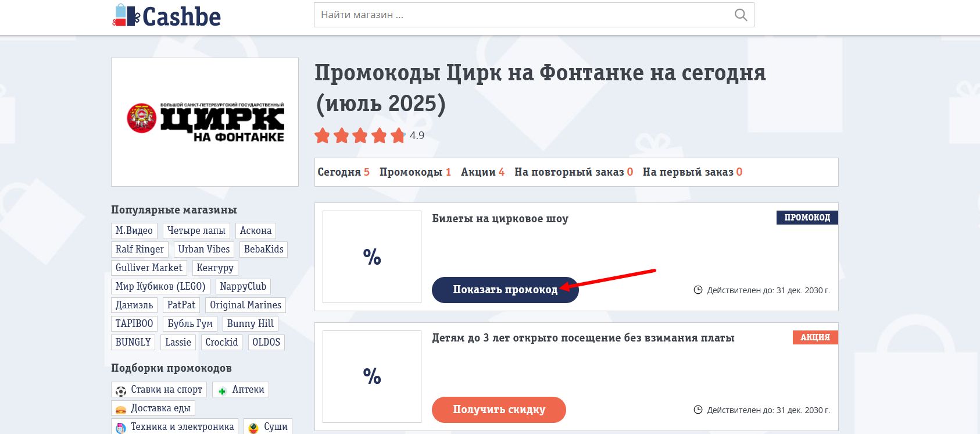Open the Urban Vibes store link
This screenshot has width=980, height=434.
coord(204,250)
